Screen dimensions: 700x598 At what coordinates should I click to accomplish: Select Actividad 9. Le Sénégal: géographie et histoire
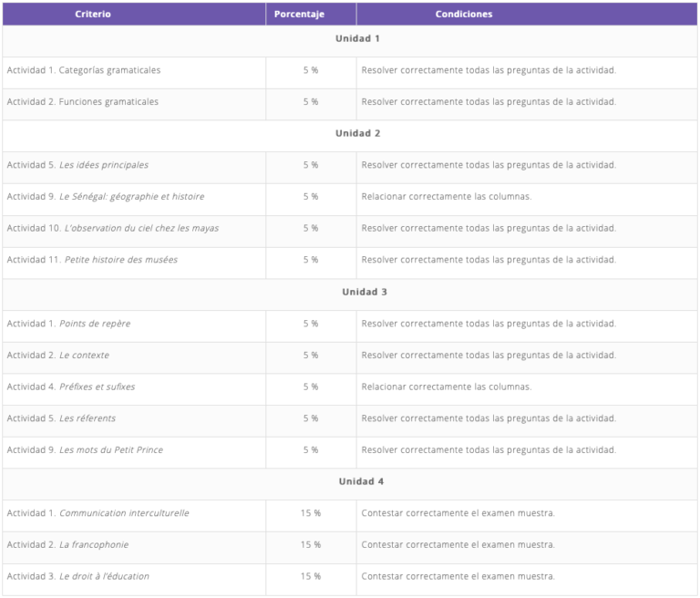pos(106,197)
